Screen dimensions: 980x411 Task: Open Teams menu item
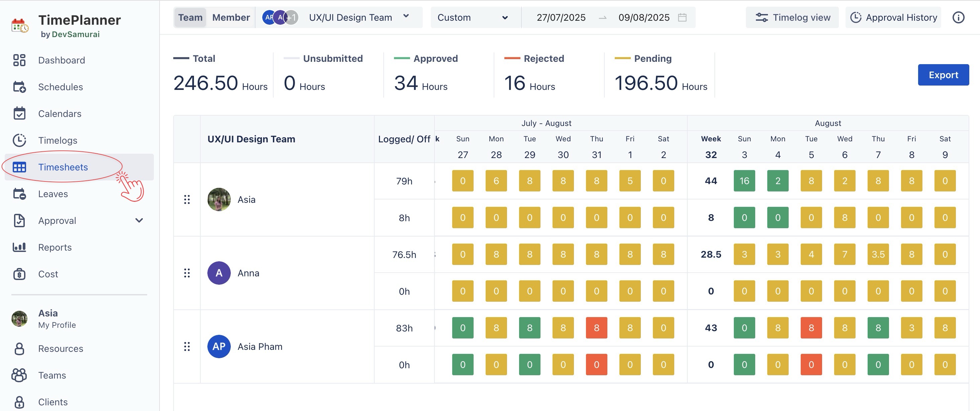tap(52, 375)
